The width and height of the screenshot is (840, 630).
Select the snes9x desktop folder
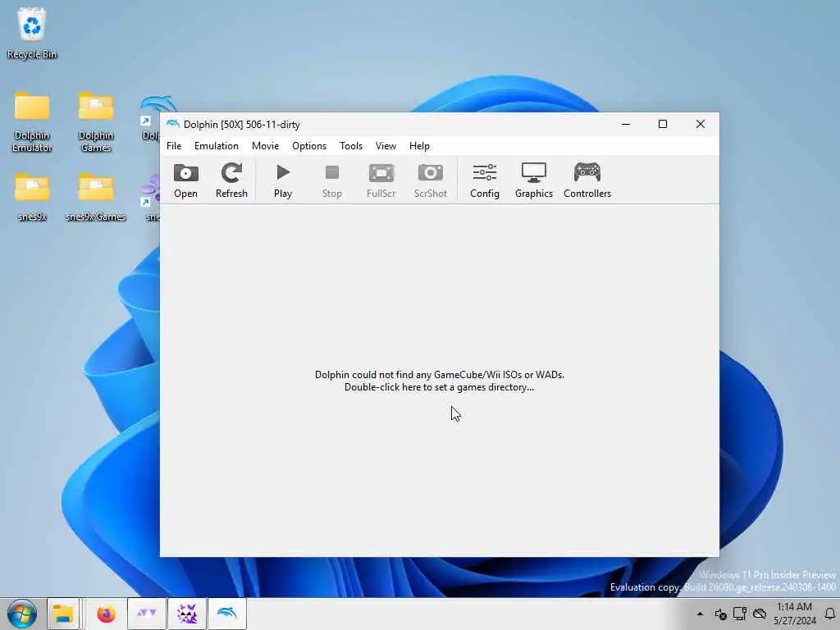pos(32,197)
